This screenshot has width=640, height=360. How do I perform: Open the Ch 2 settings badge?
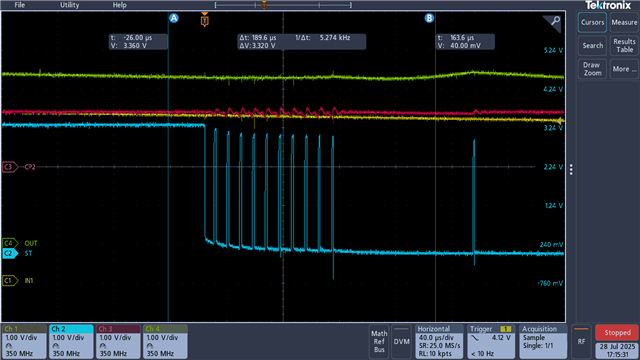pos(71,342)
